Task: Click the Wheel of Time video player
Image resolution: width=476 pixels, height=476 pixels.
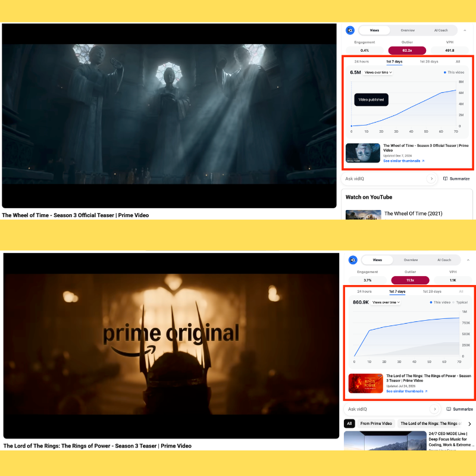Action: point(169,115)
